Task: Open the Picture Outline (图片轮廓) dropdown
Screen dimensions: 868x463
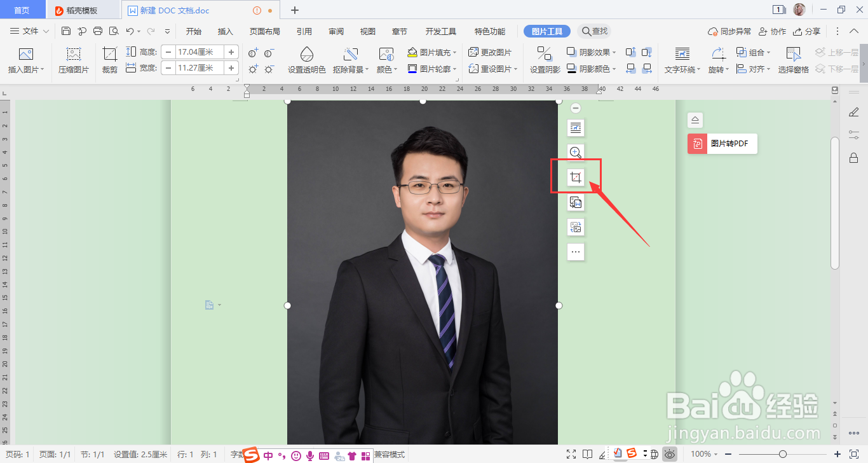Action: 432,69
